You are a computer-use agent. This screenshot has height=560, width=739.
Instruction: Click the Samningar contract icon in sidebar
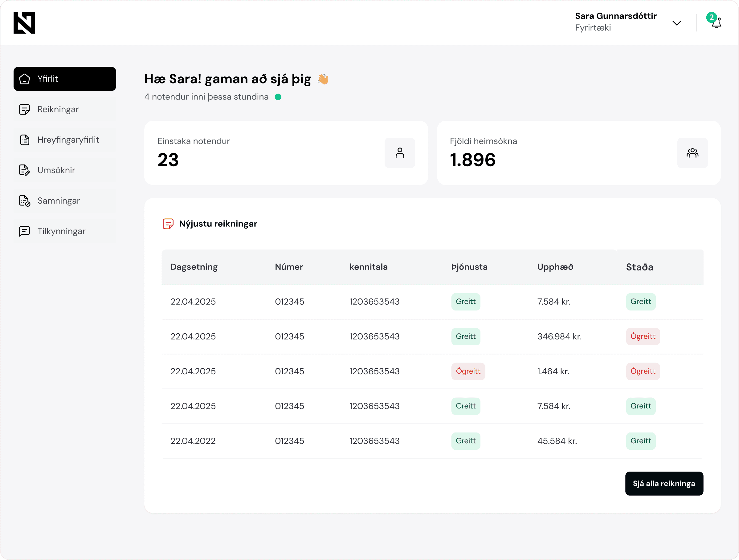(25, 201)
